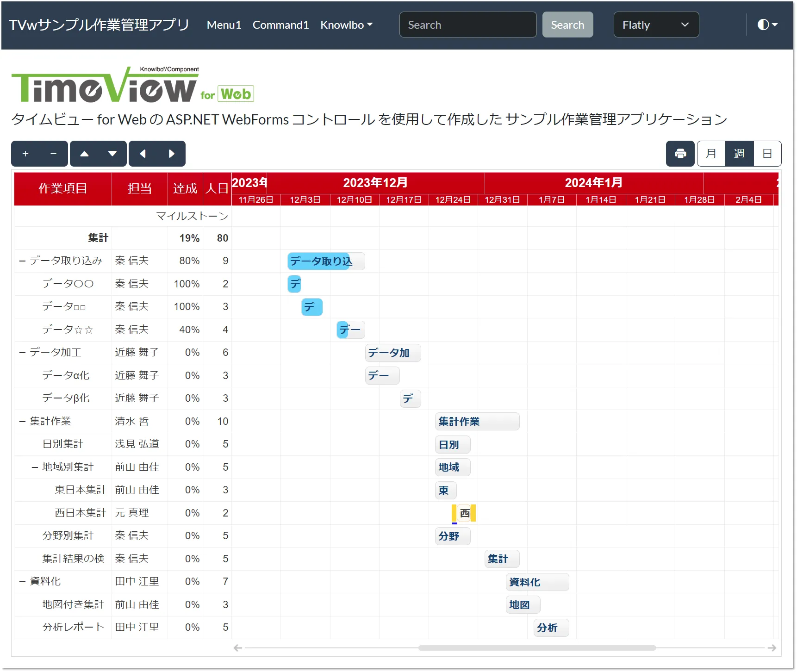
Task: Select the move up arrow icon
Action: [x=84, y=153]
